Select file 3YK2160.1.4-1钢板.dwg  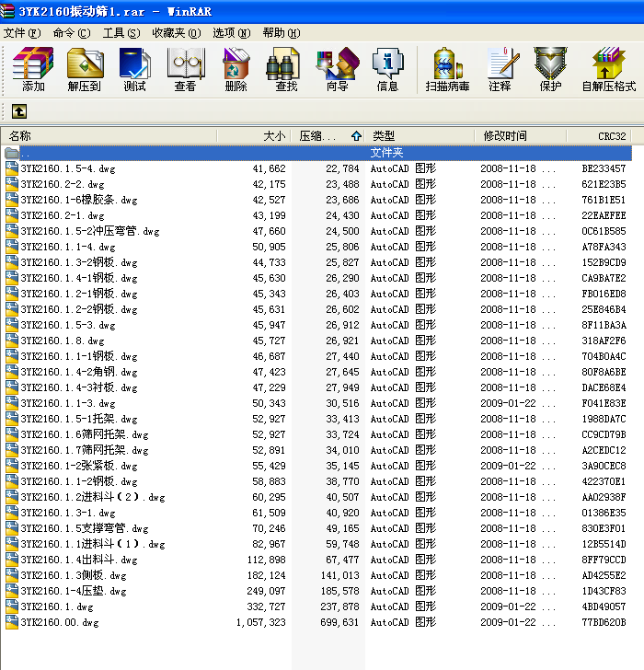pos(79,278)
